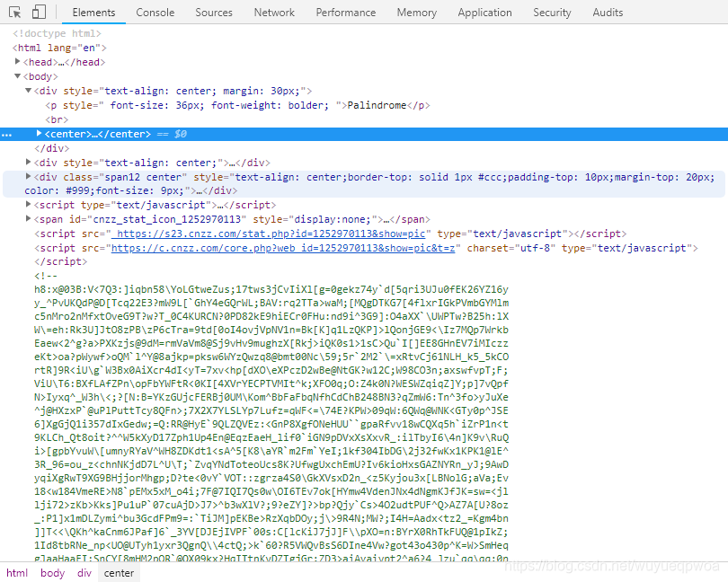The image size is (728, 582).
Task: Click the comment line starting with c5nMro2nM
Action: coord(271,316)
